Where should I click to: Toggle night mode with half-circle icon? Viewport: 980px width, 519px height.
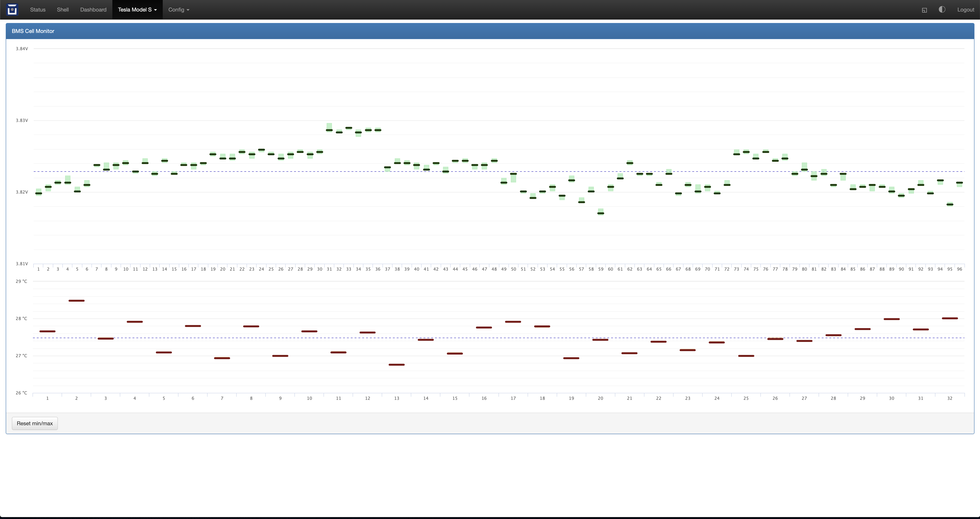tap(942, 10)
